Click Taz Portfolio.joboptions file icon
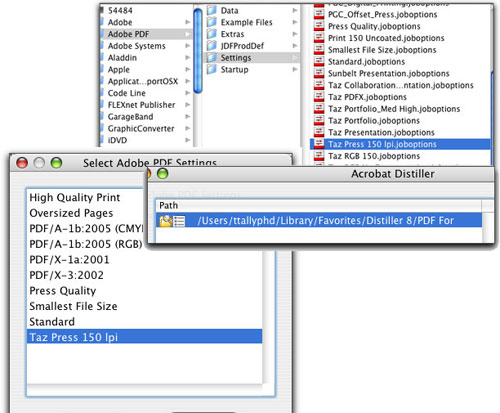This screenshot has height=413, width=500. (x=319, y=120)
